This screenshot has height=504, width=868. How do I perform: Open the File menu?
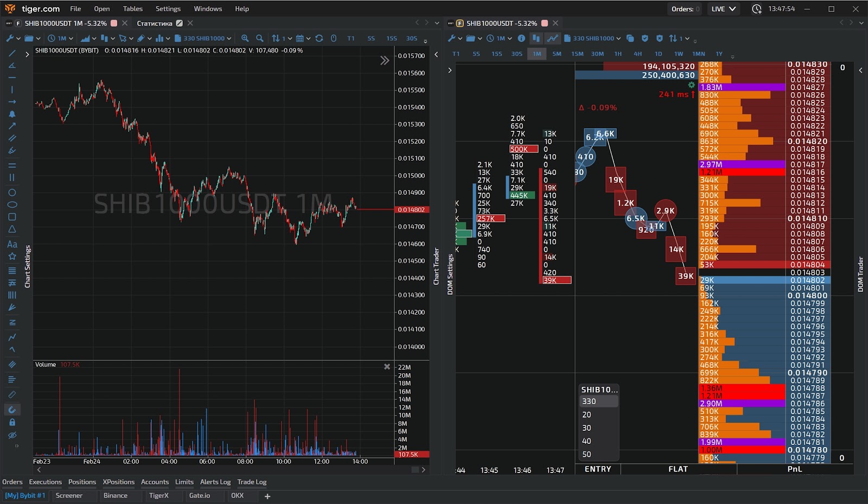[75, 9]
